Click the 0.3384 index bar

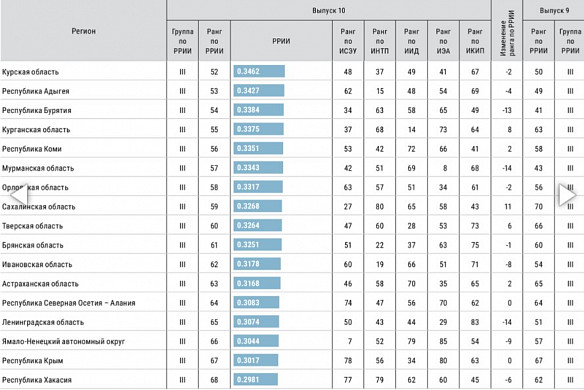point(258,110)
